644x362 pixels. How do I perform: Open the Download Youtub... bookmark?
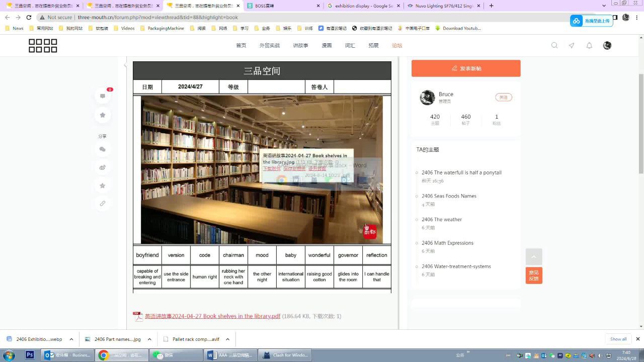click(457, 28)
